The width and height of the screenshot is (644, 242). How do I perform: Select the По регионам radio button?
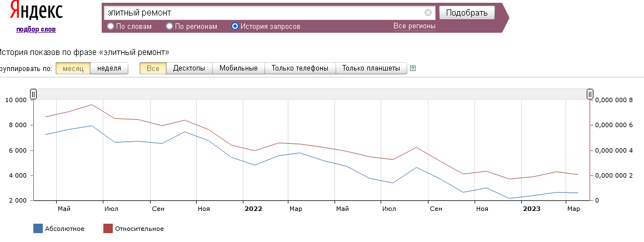pos(169,26)
